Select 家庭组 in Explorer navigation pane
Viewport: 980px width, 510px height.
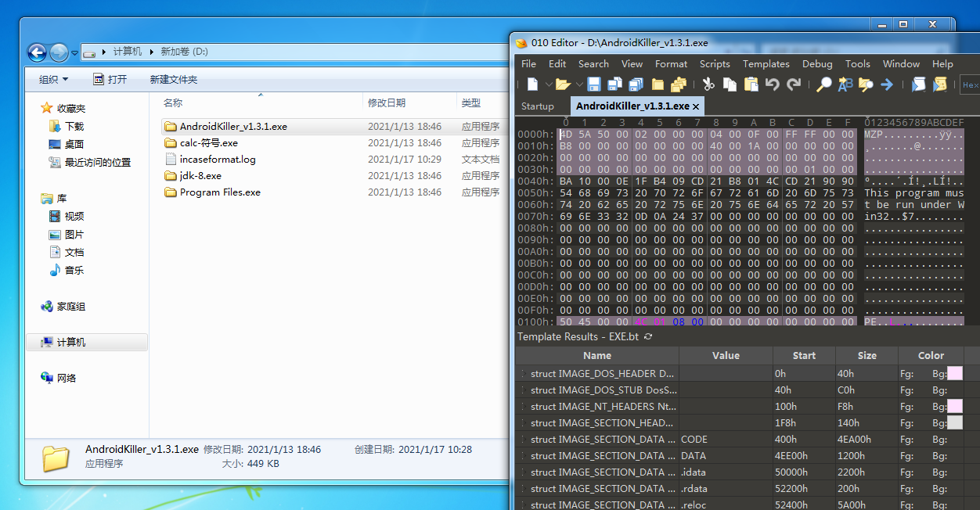point(70,307)
